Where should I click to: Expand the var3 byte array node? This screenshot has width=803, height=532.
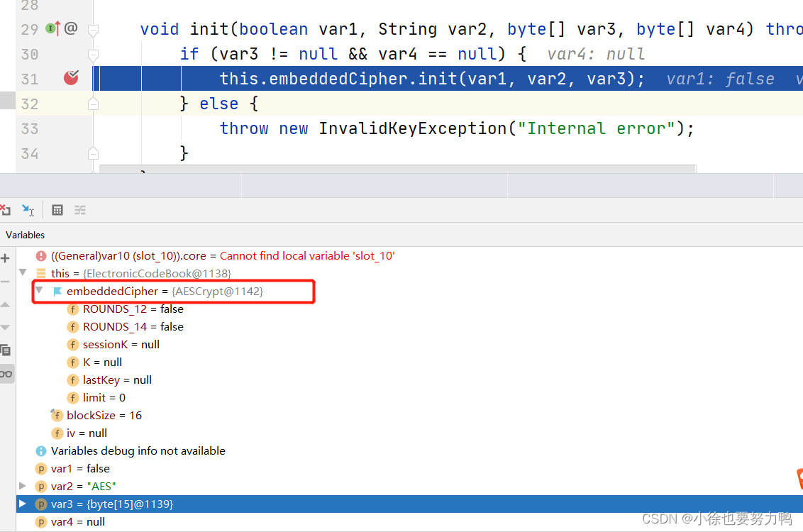pos(23,504)
